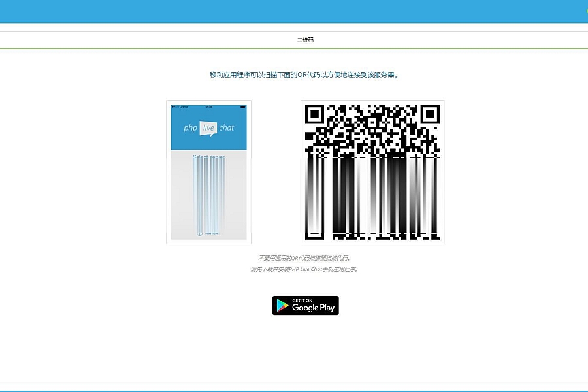Click the Google Play triangle logo icon

point(282,306)
